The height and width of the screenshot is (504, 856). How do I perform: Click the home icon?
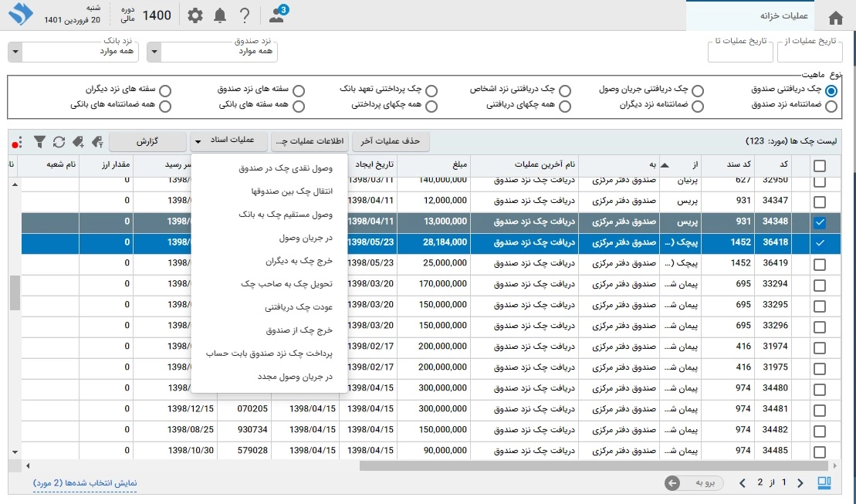click(x=835, y=18)
